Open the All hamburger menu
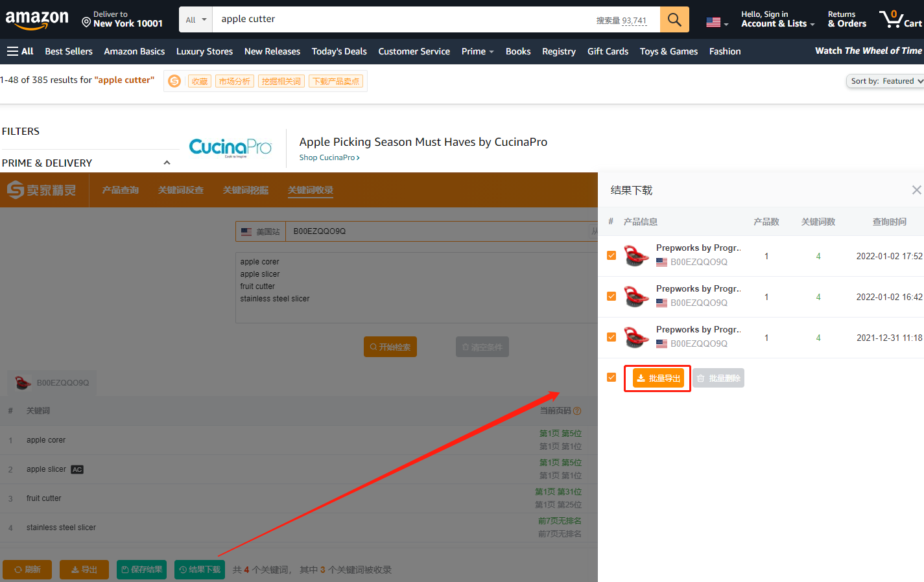 click(20, 51)
